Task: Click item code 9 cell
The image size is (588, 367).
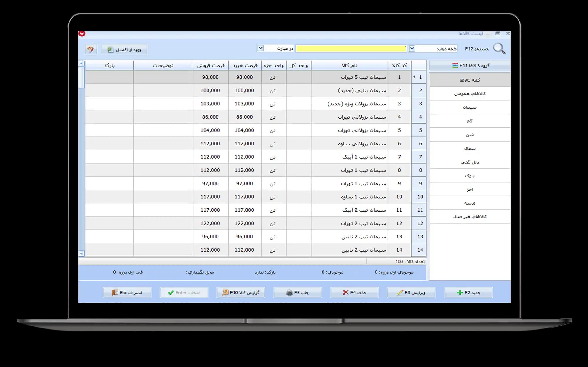Action: point(400,183)
